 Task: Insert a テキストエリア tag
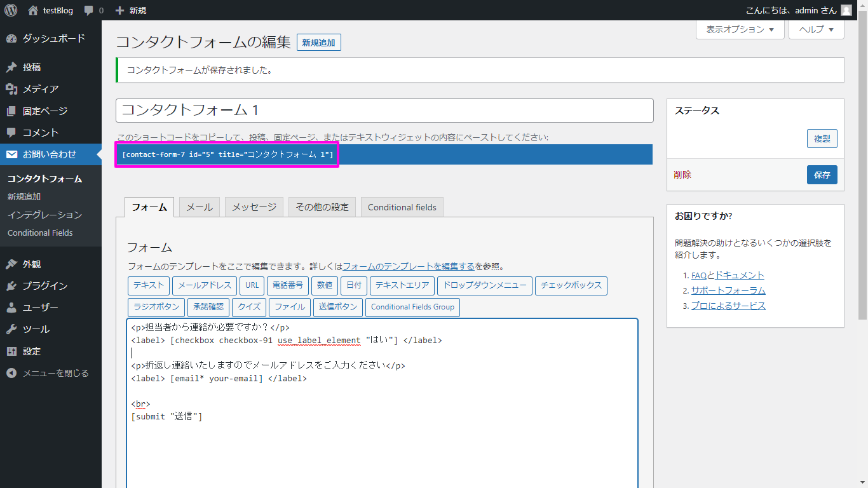[402, 286]
